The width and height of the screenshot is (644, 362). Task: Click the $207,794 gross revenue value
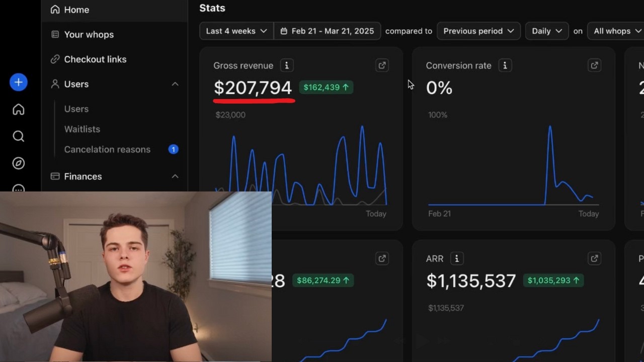(253, 88)
